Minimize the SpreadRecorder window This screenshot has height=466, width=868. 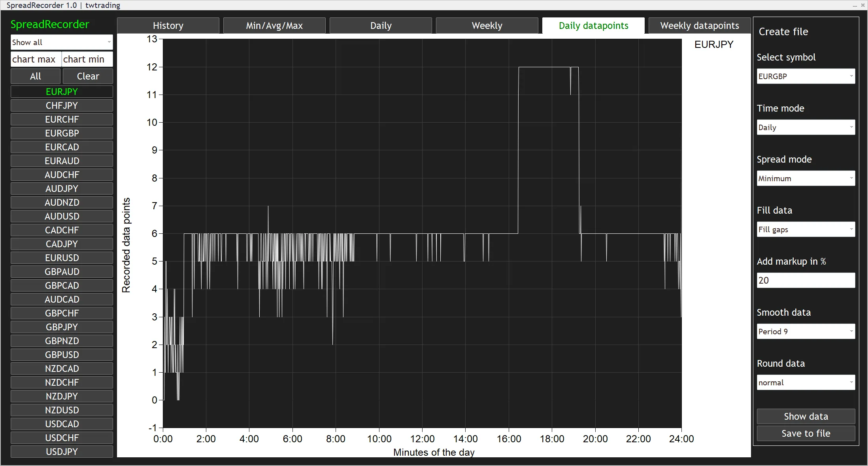(x=855, y=6)
